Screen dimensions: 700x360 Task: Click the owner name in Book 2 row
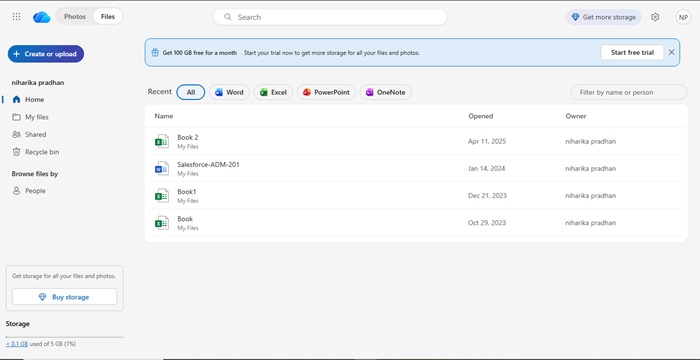tap(591, 141)
